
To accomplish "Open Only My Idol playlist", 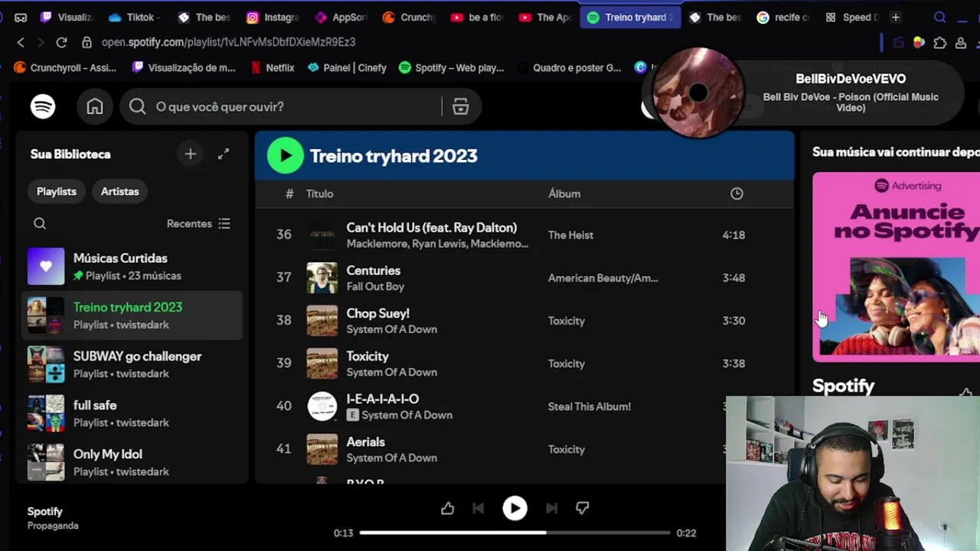I will point(133,462).
